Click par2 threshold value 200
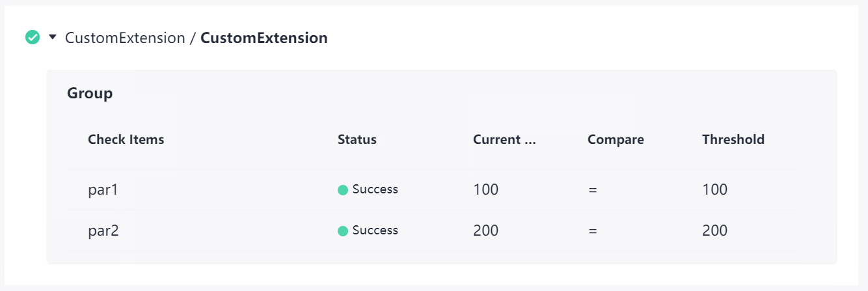Image resolution: width=868 pixels, height=291 pixels. [x=714, y=230]
